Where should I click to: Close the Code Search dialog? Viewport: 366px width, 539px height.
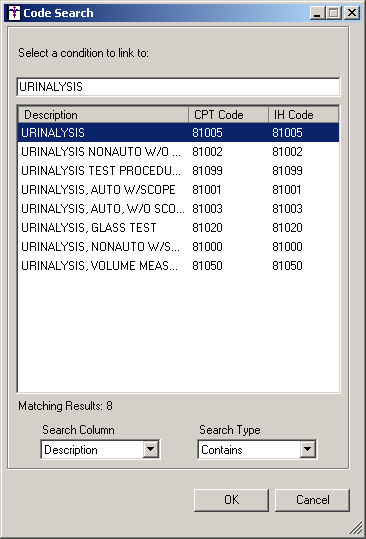coord(352,13)
